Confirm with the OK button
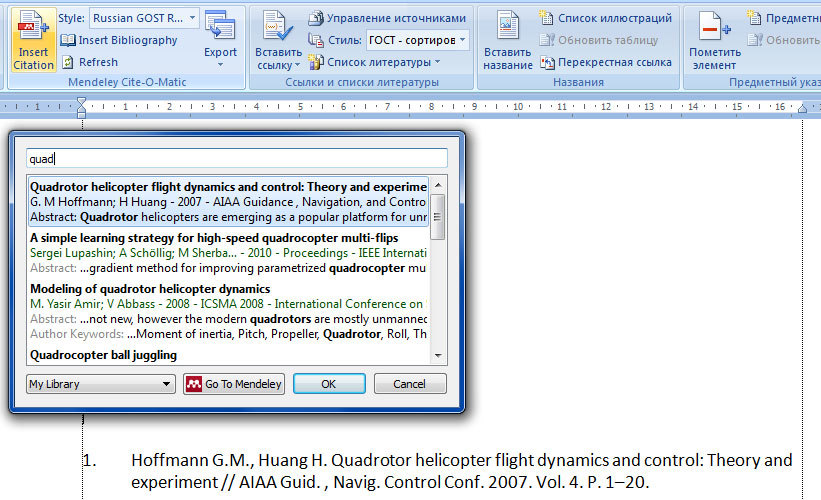 (x=329, y=384)
